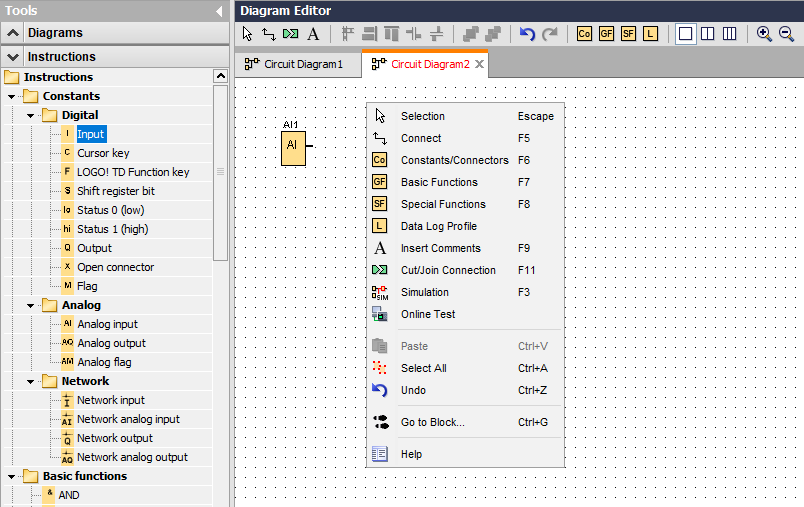Zoom in on the diagram
Screen dimensions: 804x507
click(x=764, y=34)
